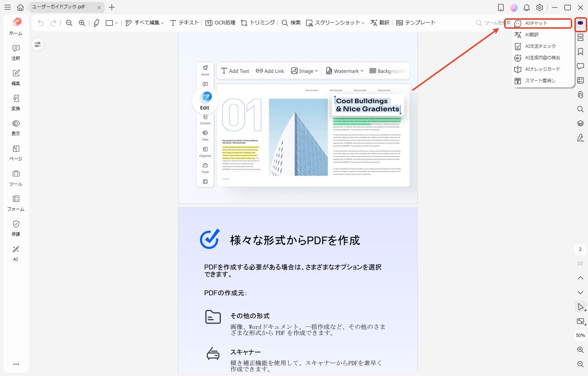The height and width of the screenshot is (376, 588).
Task: Select the hand/pointer mode near bottom right
Action: pyautogui.click(x=580, y=307)
